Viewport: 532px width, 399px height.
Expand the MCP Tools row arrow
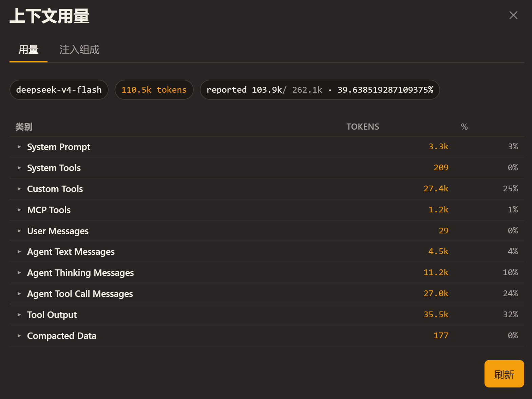tap(19, 210)
